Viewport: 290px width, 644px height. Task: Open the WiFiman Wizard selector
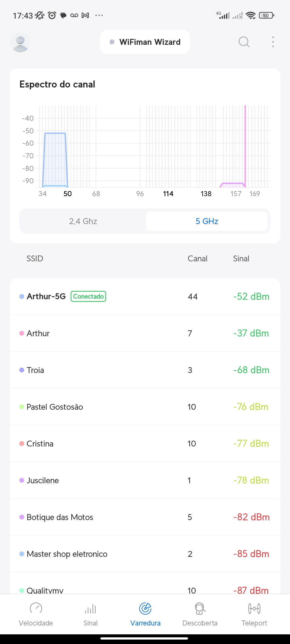145,42
